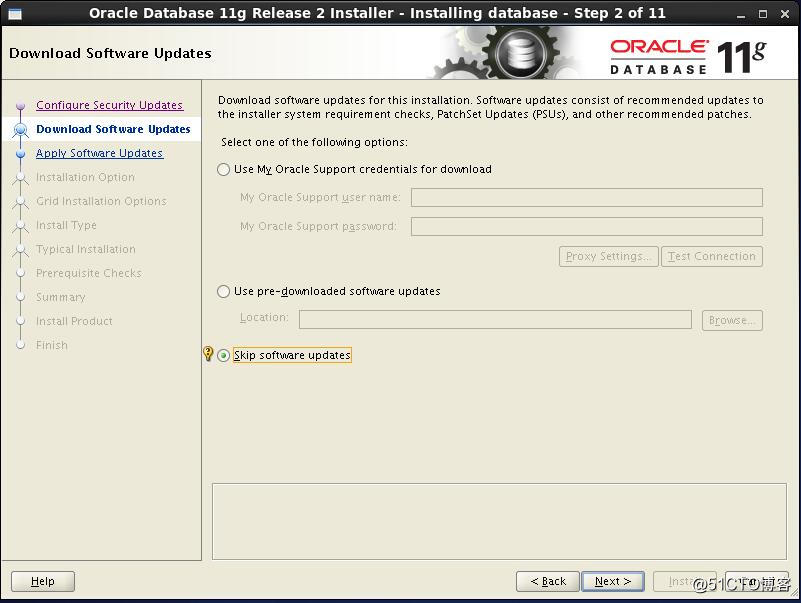Screen dimensions: 801x603
Task: Select Use My Oracle Support credentials option
Action: point(223,170)
